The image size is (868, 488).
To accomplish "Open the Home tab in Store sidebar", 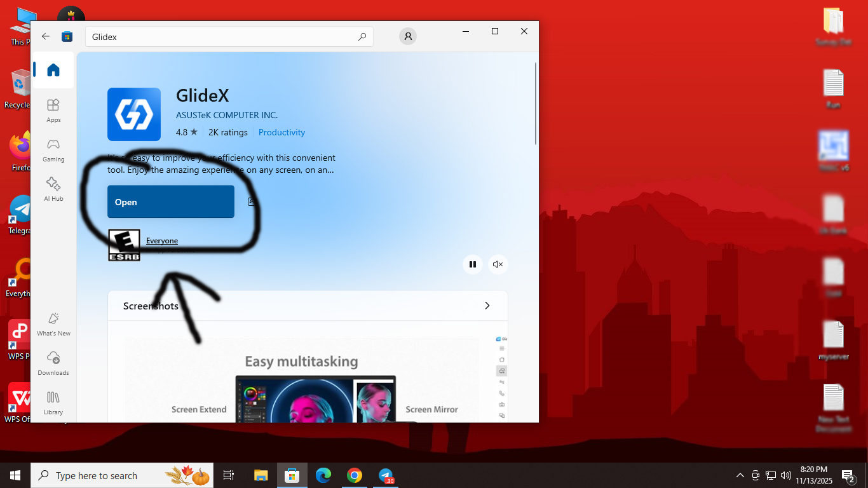I will pos(53,71).
